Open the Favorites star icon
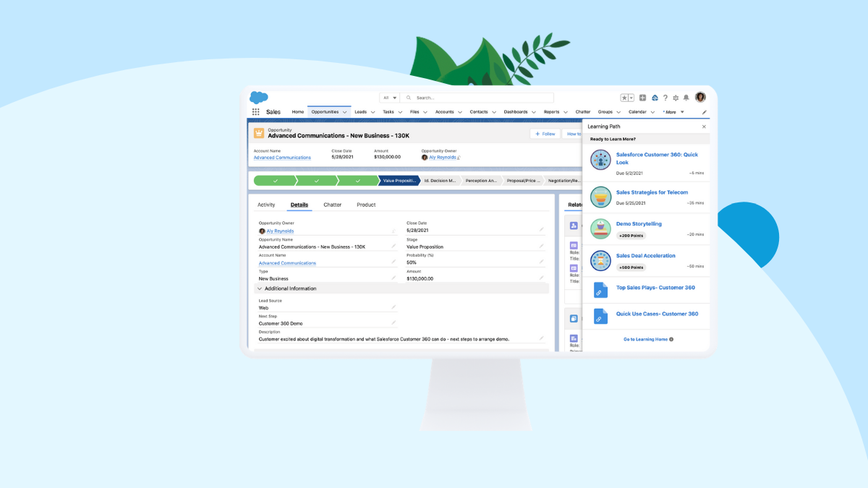Screen dimensions: 868x488 pyautogui.click(x=624, y=98)
